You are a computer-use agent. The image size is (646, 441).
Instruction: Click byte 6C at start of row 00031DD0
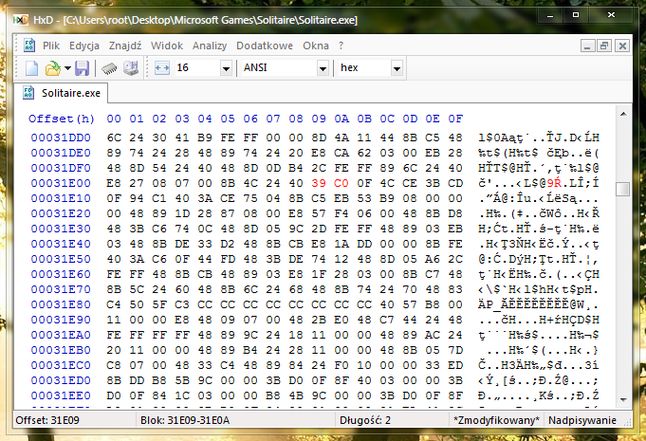coord(114,138)
